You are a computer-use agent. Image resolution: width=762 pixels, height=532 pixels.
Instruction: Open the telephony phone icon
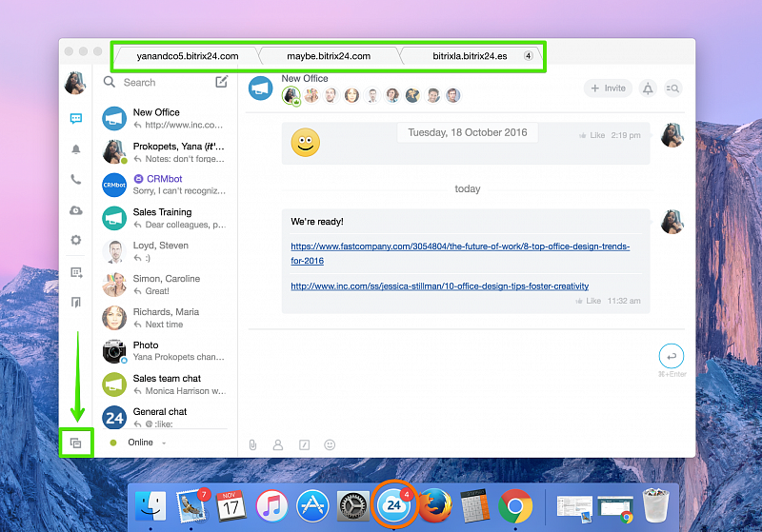point(76,180)
